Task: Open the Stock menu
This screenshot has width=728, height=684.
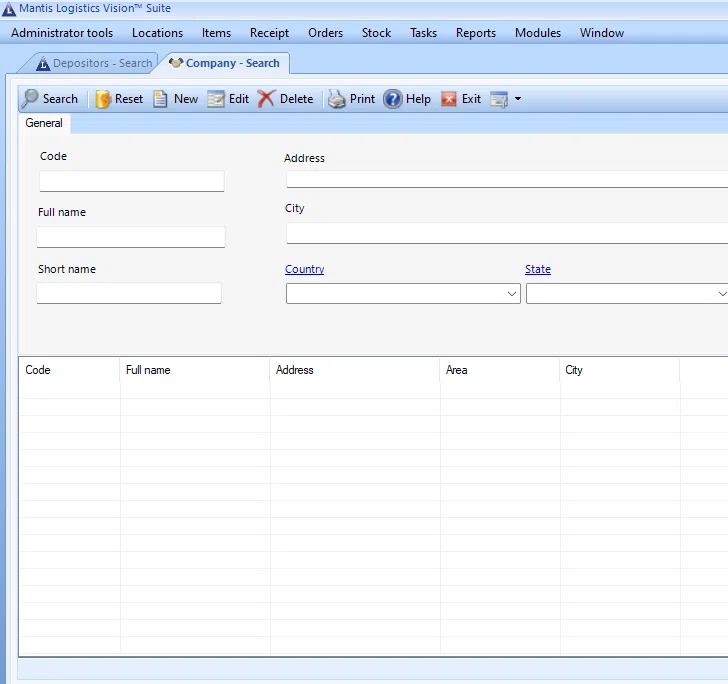Action: [376, 33]
